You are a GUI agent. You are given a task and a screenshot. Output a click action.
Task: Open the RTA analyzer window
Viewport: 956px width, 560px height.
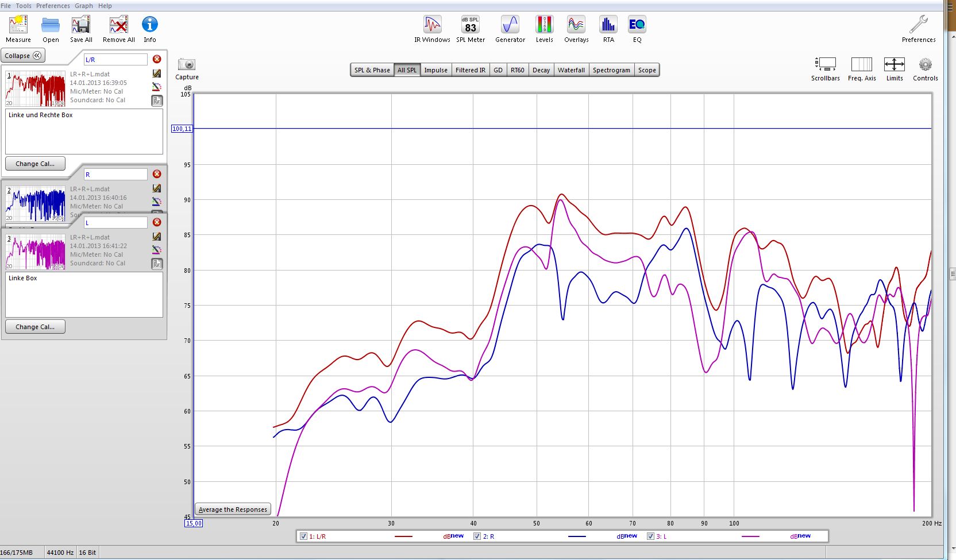click(608, 25)
